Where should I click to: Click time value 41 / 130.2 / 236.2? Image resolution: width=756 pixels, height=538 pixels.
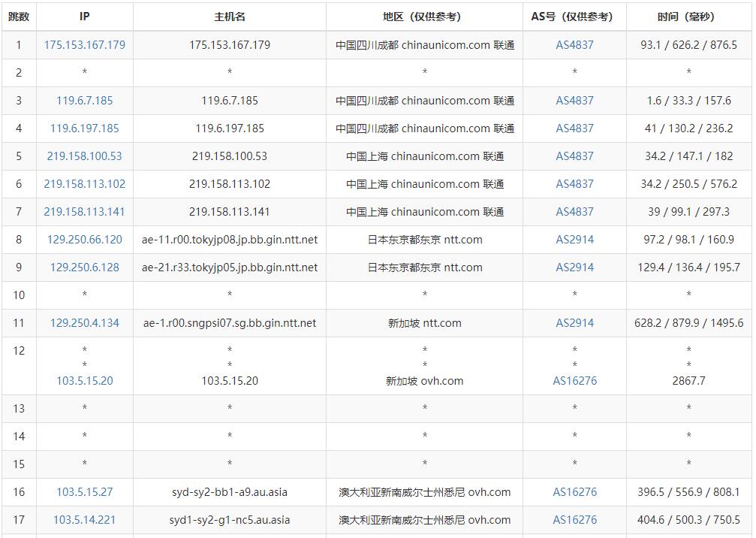pyautogui.click(x=688, y=128)
